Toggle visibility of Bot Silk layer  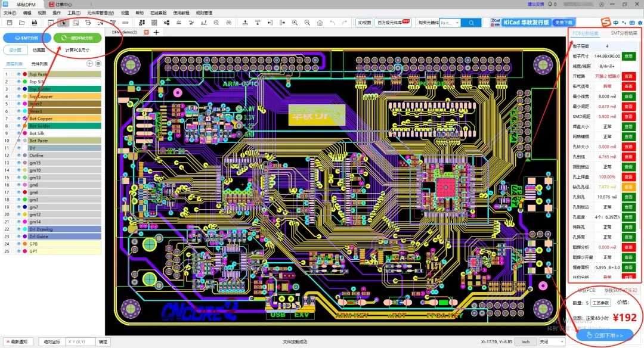(x=18, y=133)
